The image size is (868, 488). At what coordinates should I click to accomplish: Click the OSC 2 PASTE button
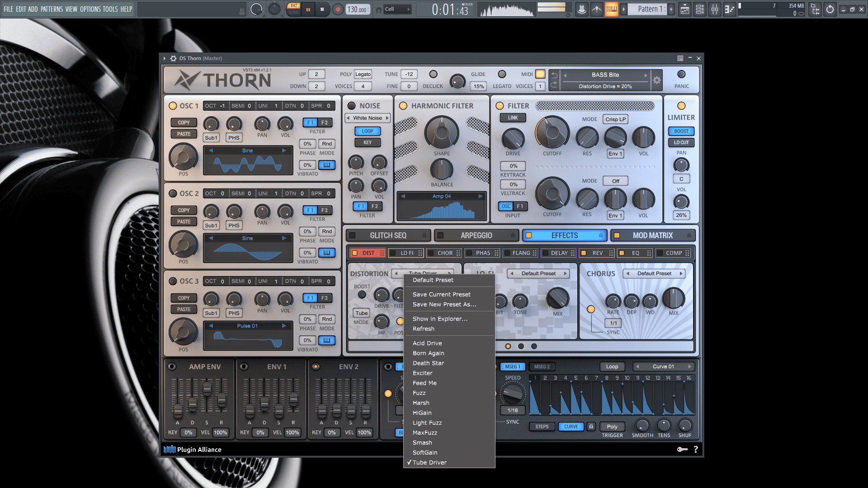[184, 221]
